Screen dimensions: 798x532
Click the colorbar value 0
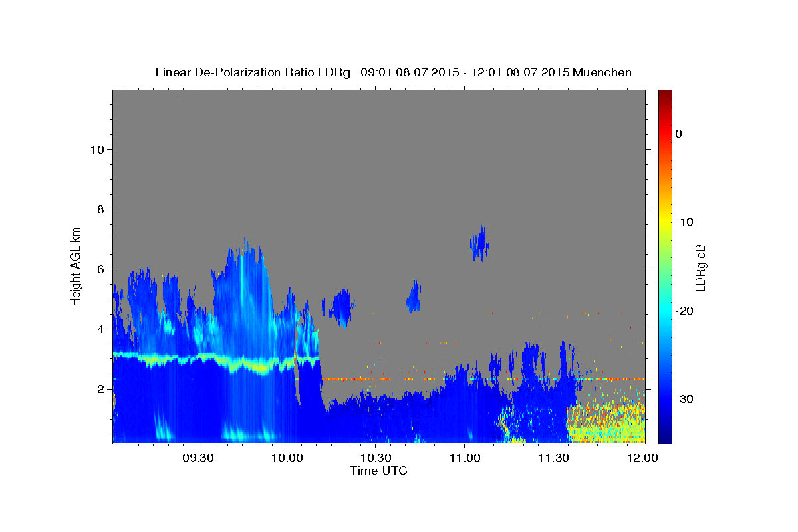[x=678, y=134]
